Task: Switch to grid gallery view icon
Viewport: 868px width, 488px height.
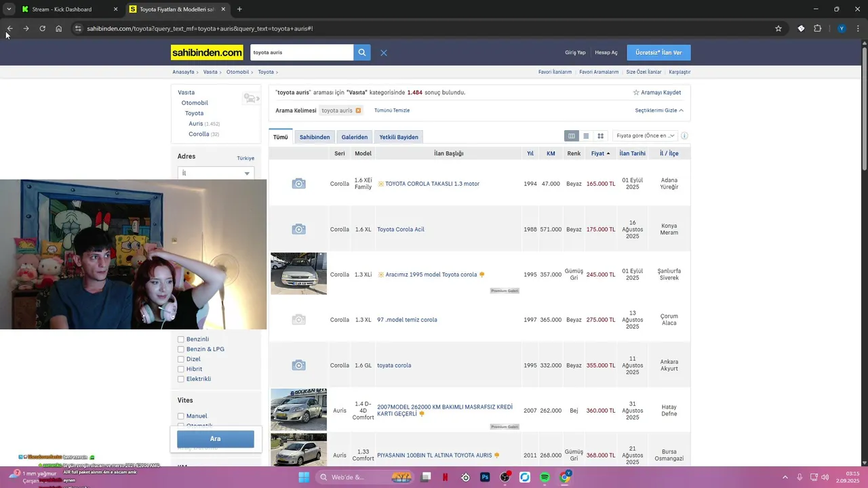Action: coord(600,136)
